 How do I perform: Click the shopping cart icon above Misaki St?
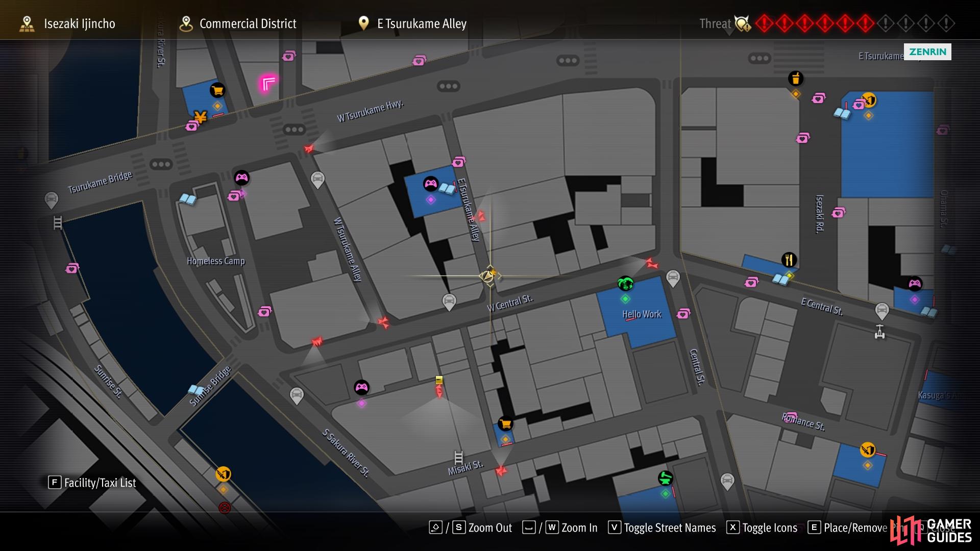pyautogui.click(x=505, y=423)
